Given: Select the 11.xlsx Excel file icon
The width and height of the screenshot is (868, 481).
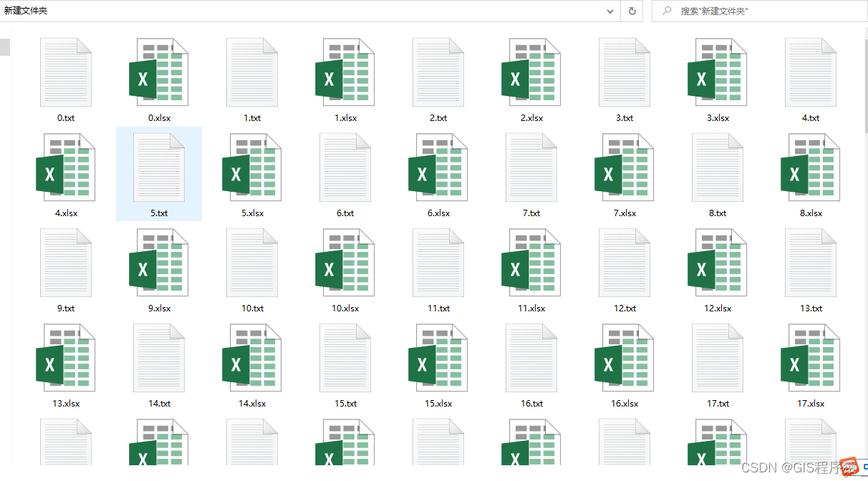Looking at the screenshot, I should [531, 263].
